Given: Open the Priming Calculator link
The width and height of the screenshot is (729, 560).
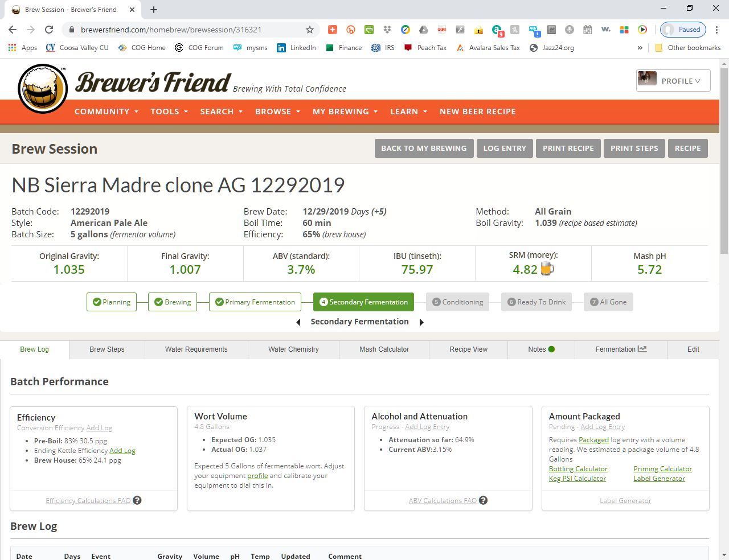Looking at the screenshot, I should [x=663, y=469].
